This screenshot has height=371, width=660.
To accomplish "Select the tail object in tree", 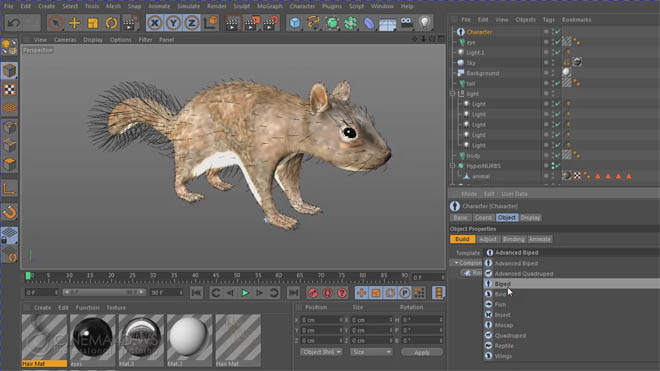I will click(471, 83).
